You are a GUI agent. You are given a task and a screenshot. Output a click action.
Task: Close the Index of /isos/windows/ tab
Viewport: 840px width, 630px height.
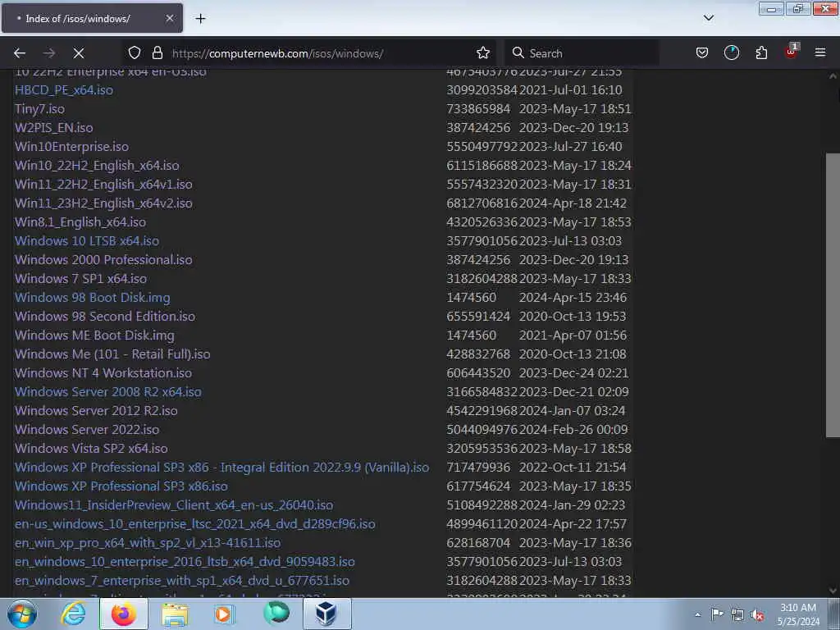(170, 18)
